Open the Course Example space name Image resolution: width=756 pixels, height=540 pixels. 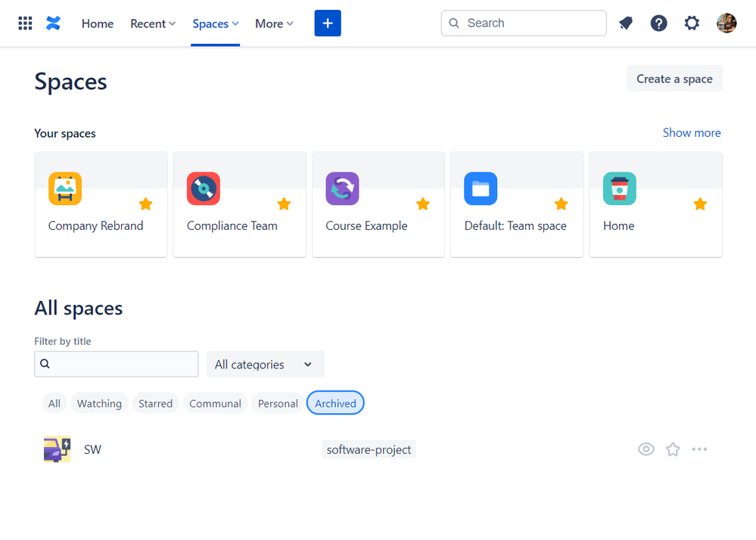click(x=366, y=226)
